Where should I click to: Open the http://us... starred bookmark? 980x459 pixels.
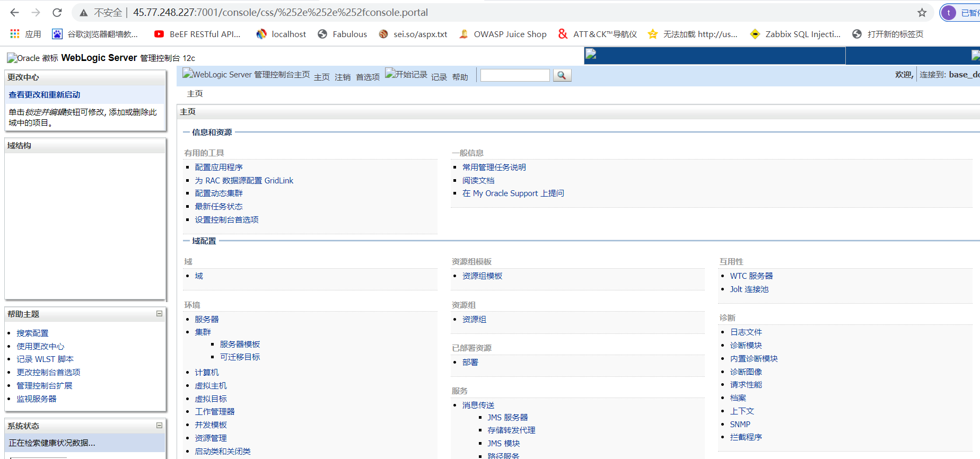pyautogui.click(x=693, y=34)
